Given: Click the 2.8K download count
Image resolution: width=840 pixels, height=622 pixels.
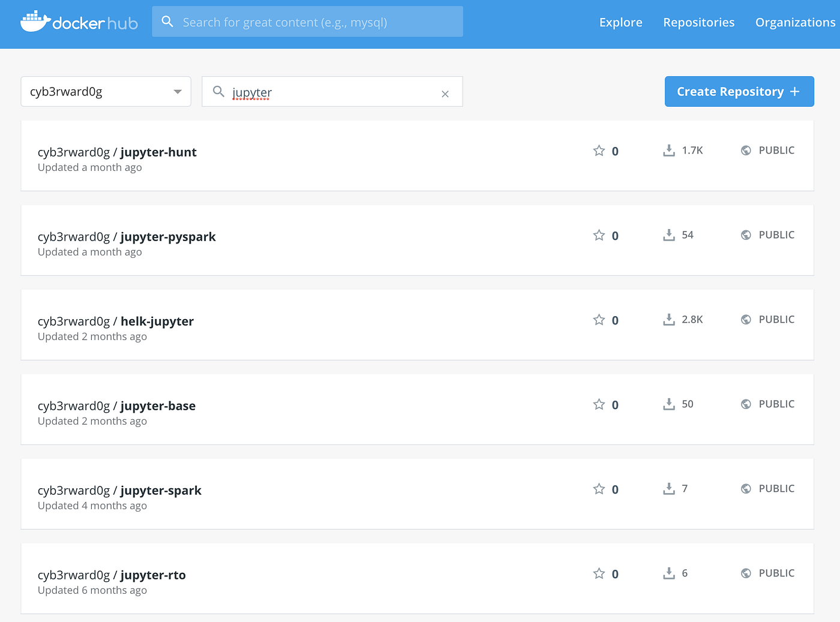Looking at the screenshot, I should 692,320.
